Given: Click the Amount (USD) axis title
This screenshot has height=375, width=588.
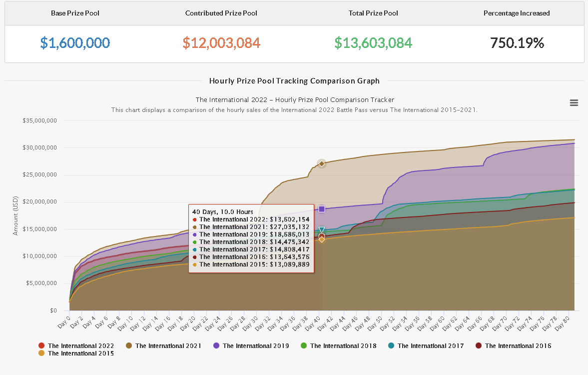Looking at the screenshot, I should coord(15,216).
